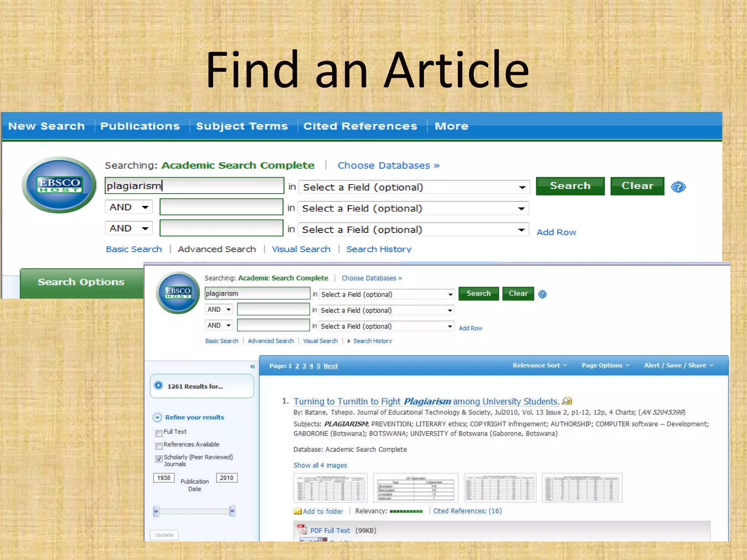Image resolution: width=747 pixels, height=560 pixels.
Task: Open second AND operator dropdown in top search
Action: (129, 228)
